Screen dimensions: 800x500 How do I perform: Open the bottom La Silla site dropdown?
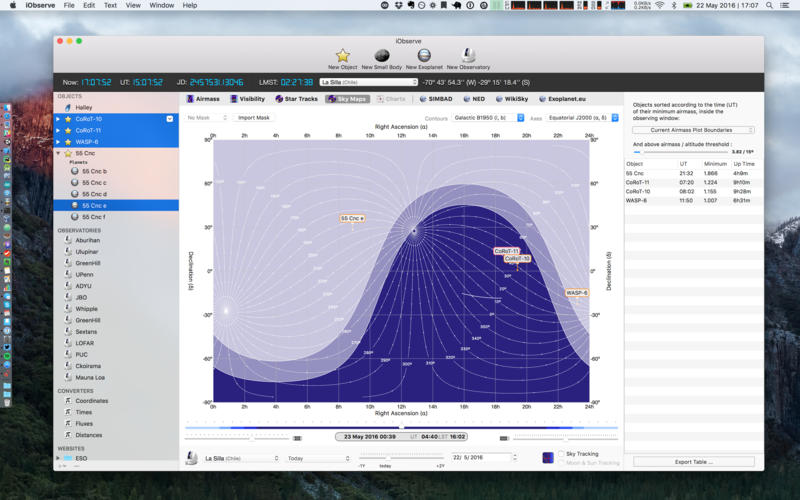tap(241, 458)
